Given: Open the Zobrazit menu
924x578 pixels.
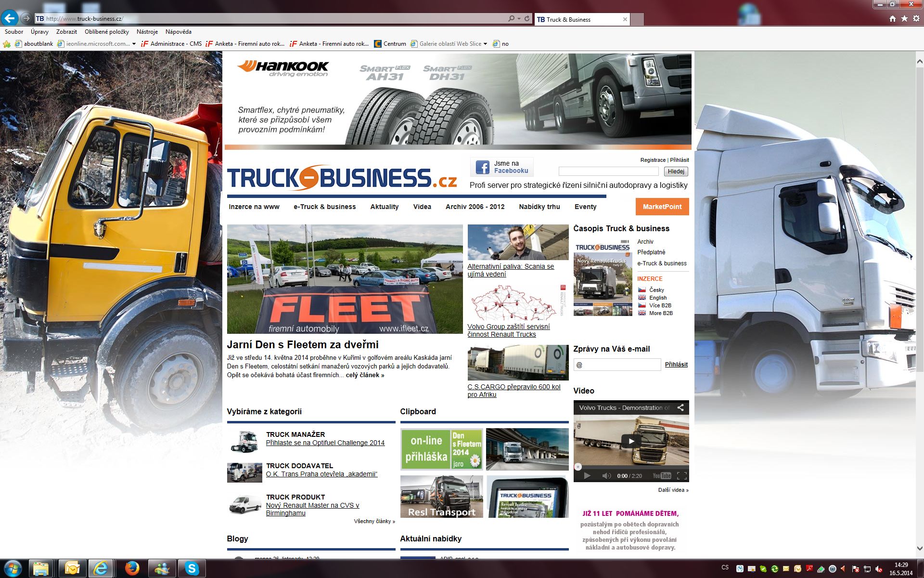Looking at the screenshot, I should pos(66,32).
